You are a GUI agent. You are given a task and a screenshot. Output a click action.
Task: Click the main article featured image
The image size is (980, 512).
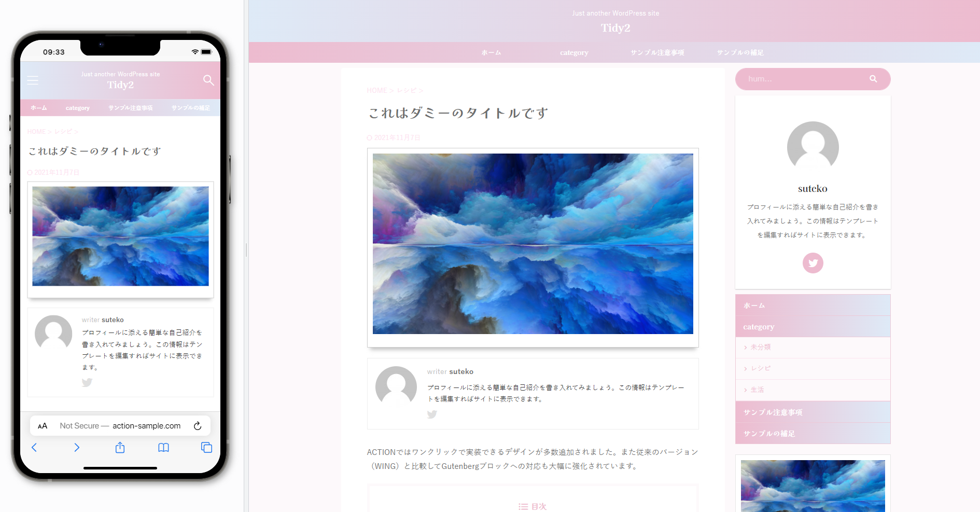coord(533,244)
